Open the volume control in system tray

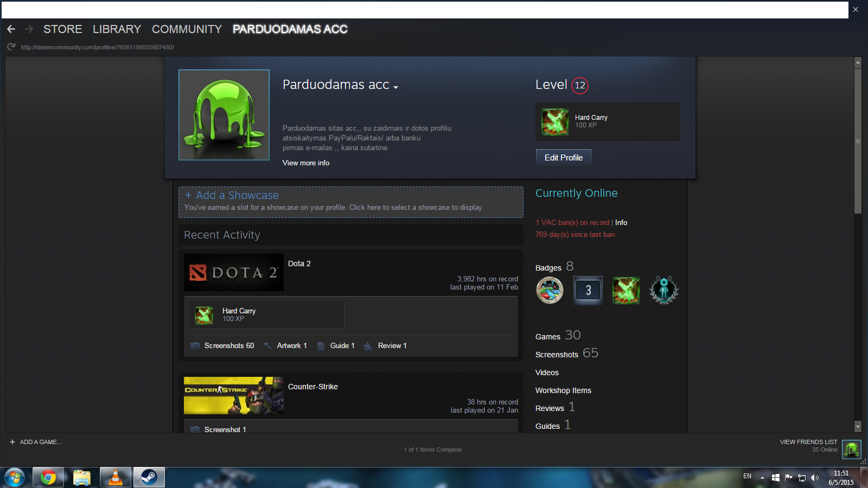click(814, 478)
